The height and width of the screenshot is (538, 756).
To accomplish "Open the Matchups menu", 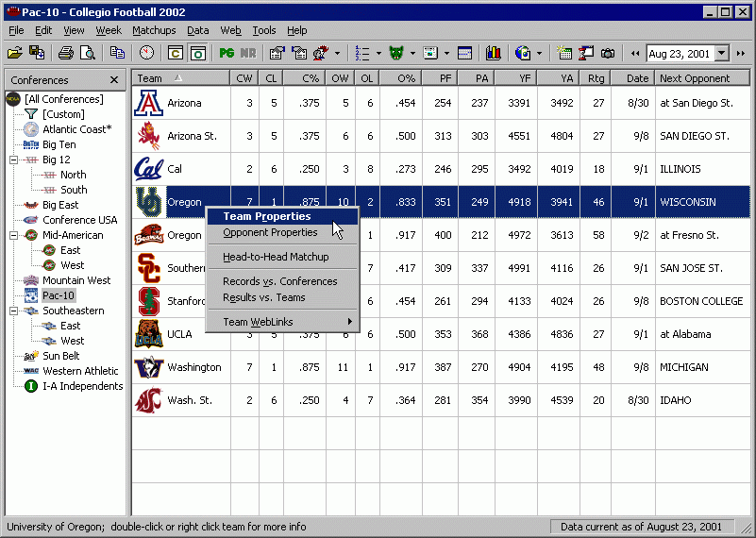I will [x=154, y=30].
